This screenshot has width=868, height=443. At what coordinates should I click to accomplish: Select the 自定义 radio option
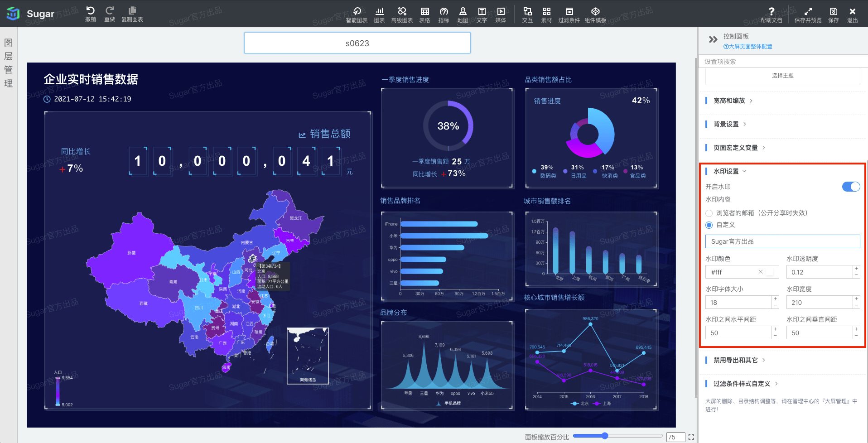point(709,225)
